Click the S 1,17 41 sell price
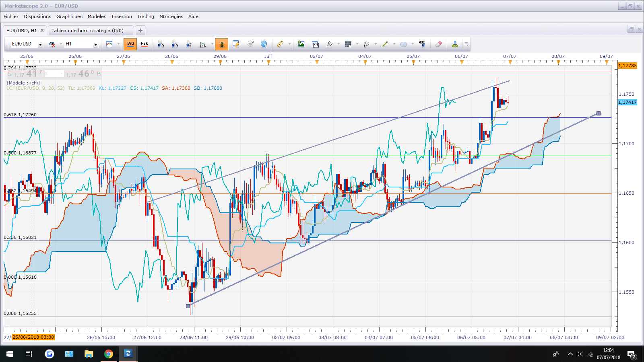The image size is (644, 362). click(25, 74)
